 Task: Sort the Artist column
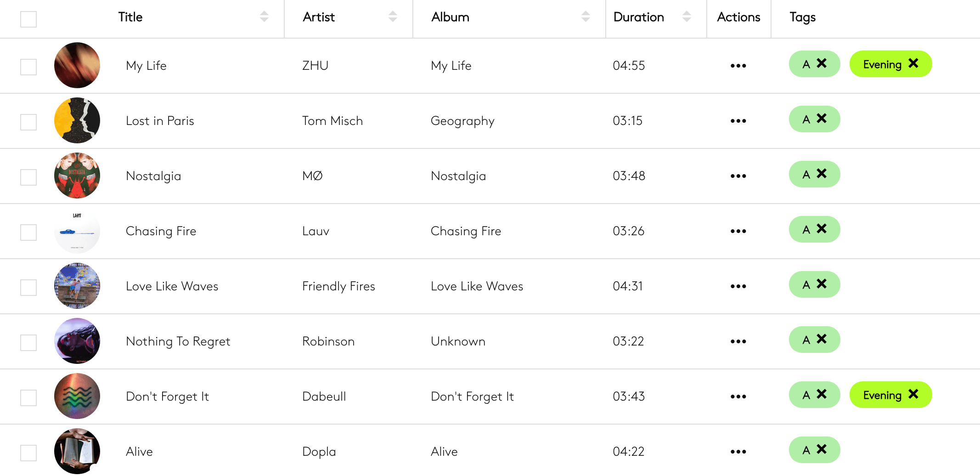tap(393, 17)
